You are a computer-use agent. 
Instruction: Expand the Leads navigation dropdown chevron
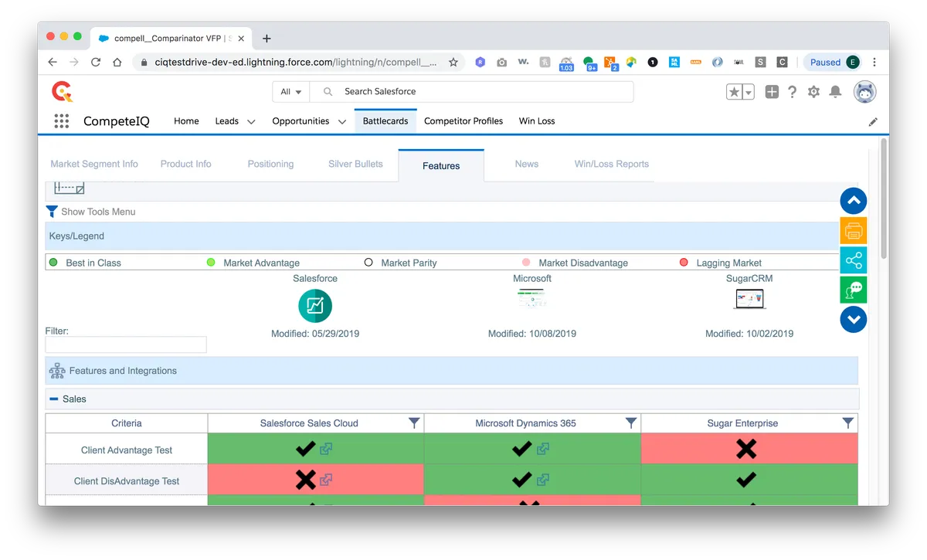[251, 122]
